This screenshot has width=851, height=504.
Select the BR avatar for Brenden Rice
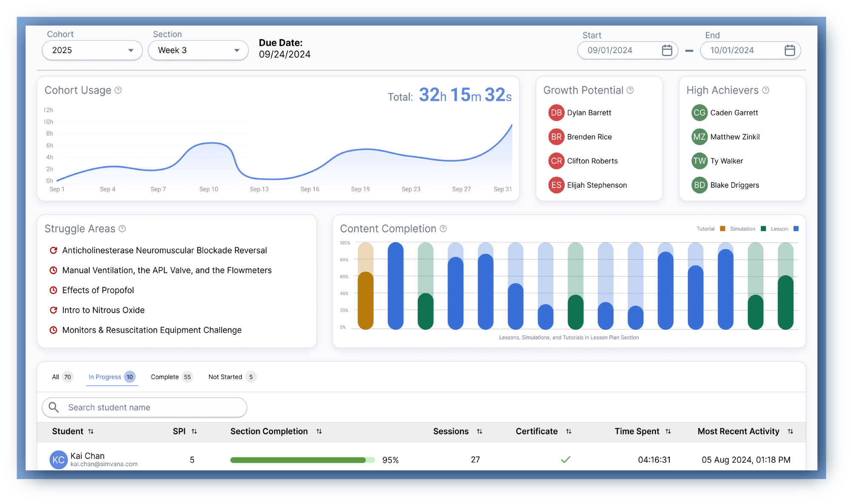[x=556, y=137]
